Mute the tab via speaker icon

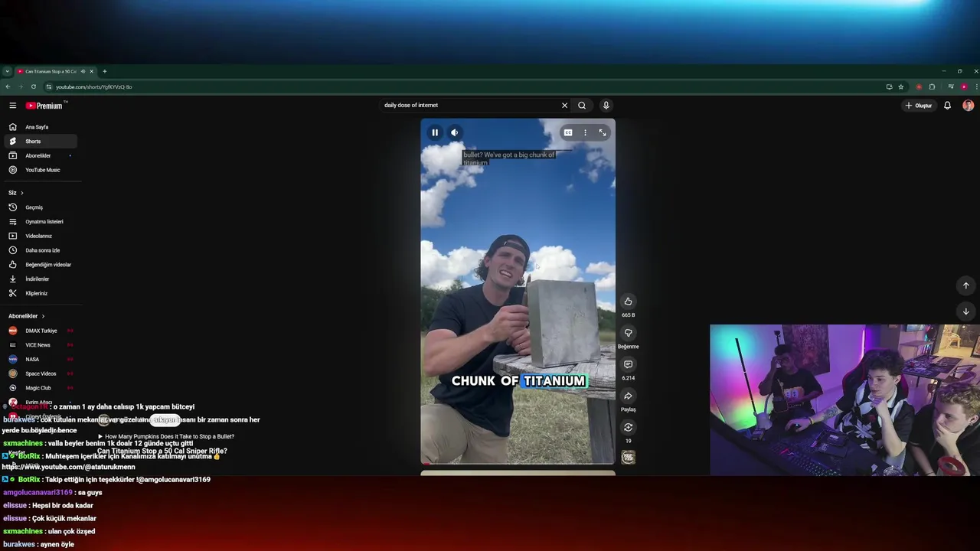tap(83, 71)
